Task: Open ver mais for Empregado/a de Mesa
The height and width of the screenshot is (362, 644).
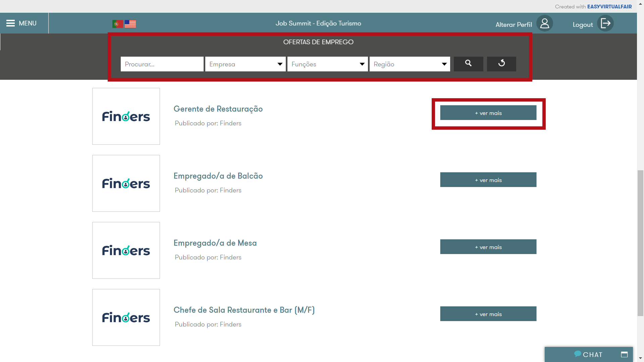Action: point(488,247)
